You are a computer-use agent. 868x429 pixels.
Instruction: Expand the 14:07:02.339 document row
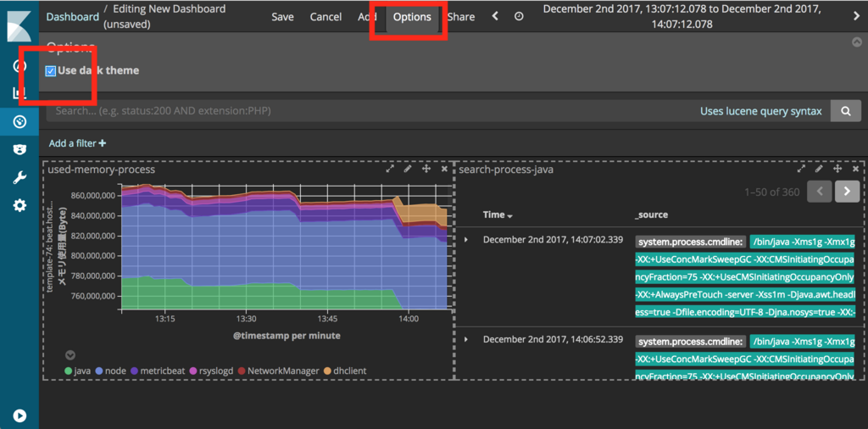click(x=466, y=240)
